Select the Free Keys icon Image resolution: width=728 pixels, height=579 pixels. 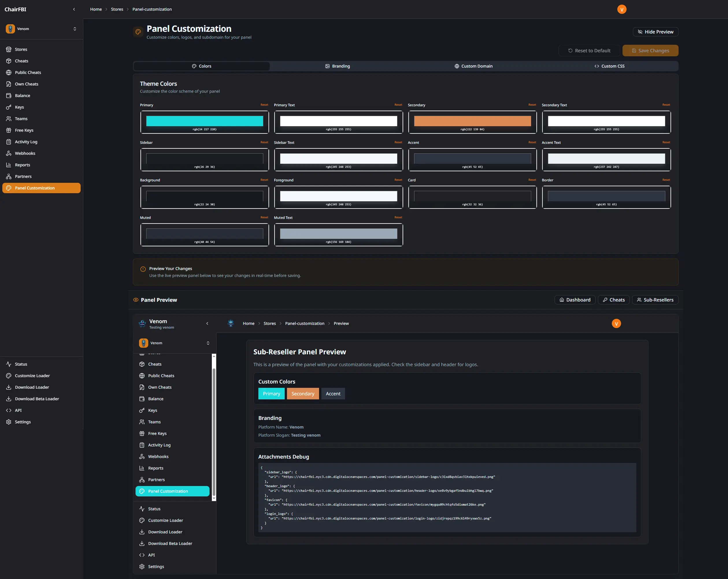coord(9,130)
